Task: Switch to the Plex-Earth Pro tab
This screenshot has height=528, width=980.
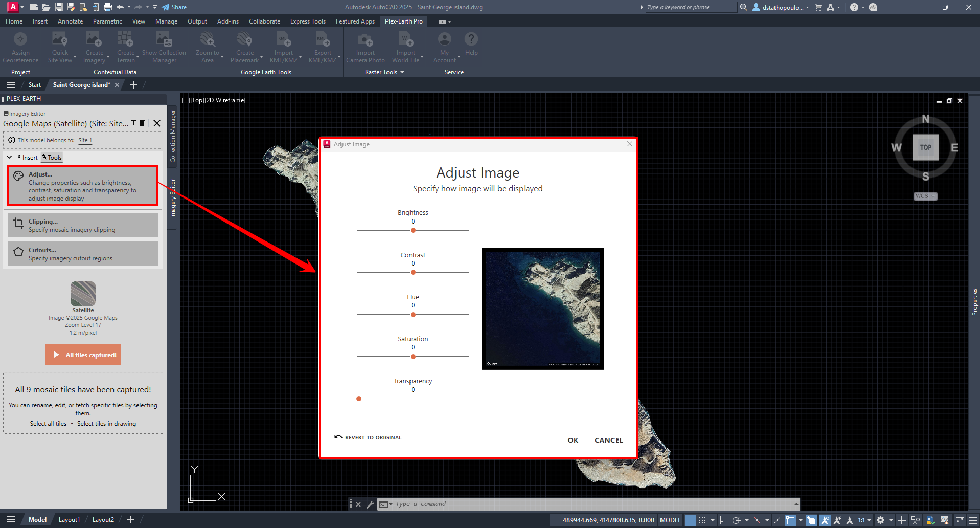Action: 403,21
